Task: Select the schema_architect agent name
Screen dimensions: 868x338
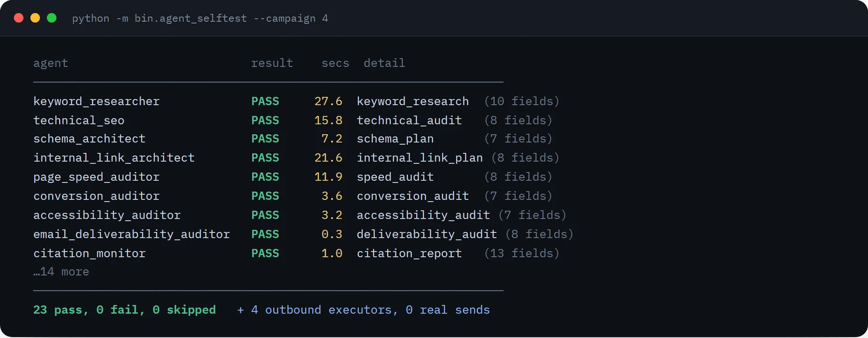Action: point(89,139)
